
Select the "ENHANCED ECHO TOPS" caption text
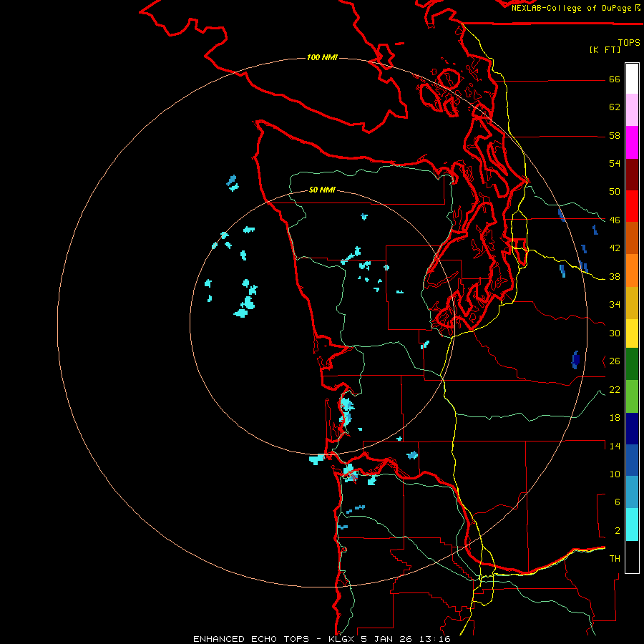coord(251,639)
